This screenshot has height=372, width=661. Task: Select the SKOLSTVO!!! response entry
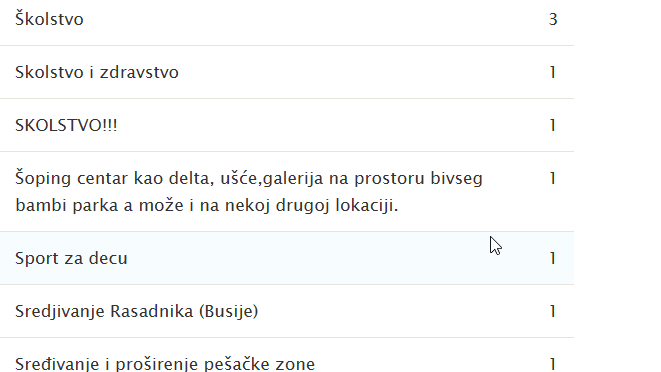(287, 125)
